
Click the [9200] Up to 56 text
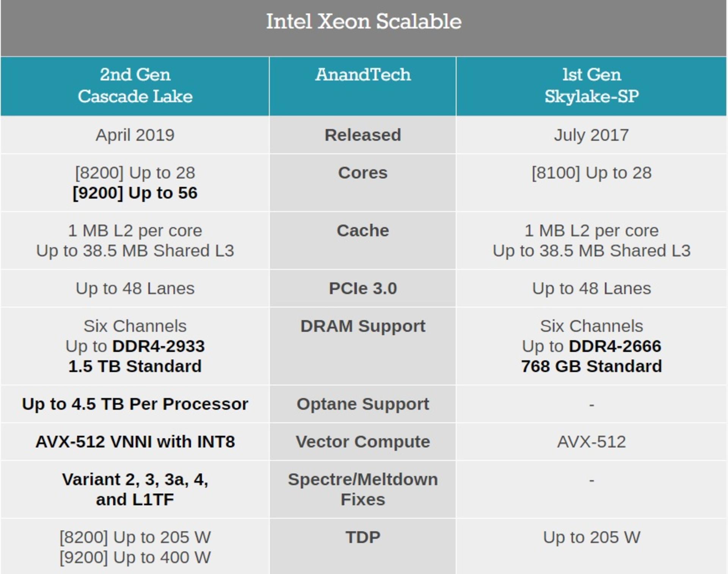pyautogui.click(x=135, y=193)
